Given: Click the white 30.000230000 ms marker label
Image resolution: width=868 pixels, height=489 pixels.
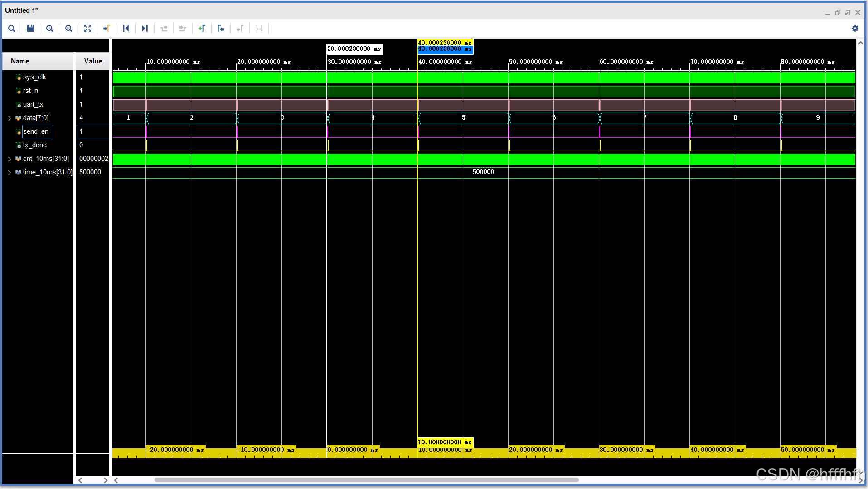Looking at the screenshot, I should pos(354,49).
